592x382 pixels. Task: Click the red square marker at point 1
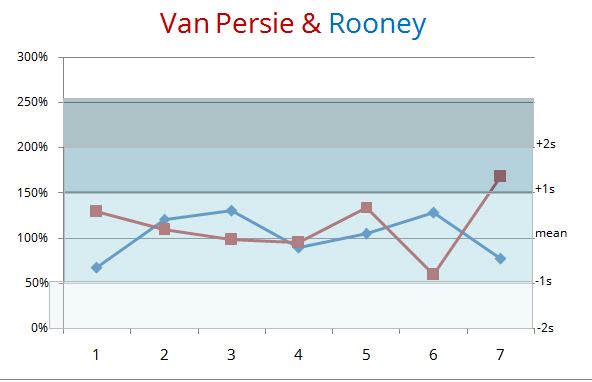pyautogui.click(x=96, y=211)
